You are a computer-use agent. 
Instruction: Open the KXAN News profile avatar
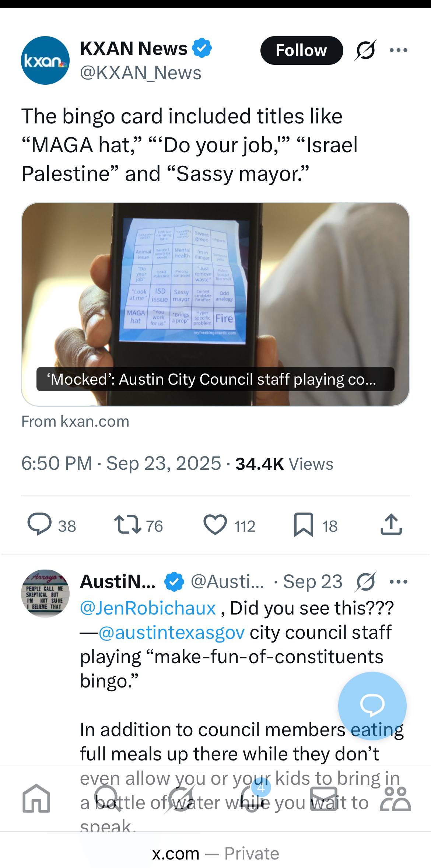(45, 60)
